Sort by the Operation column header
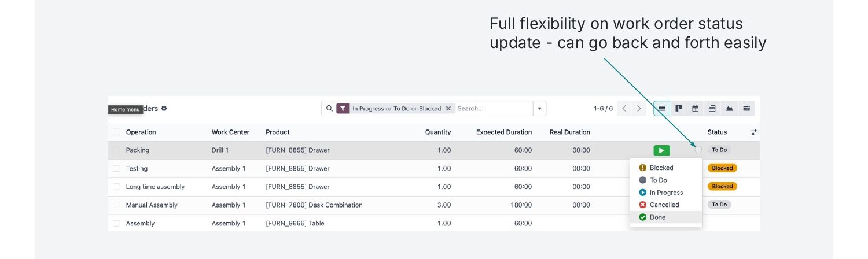Viewport: 868px width, 259px height. point(141,132)
